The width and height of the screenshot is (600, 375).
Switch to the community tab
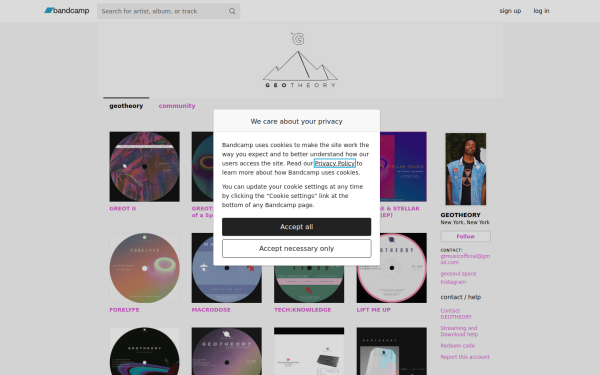[x=177, y=106]
